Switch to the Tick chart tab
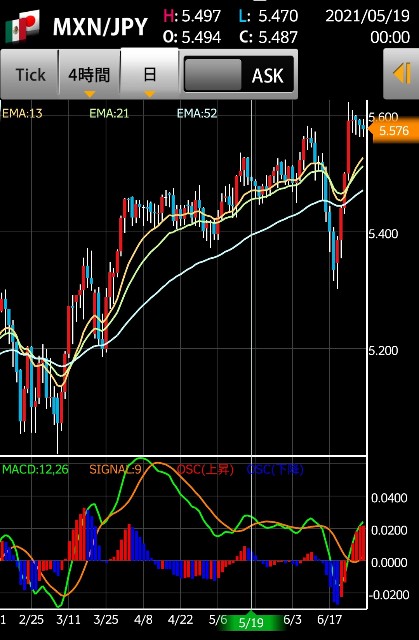 pyautogui.click(x=30, y=75)
